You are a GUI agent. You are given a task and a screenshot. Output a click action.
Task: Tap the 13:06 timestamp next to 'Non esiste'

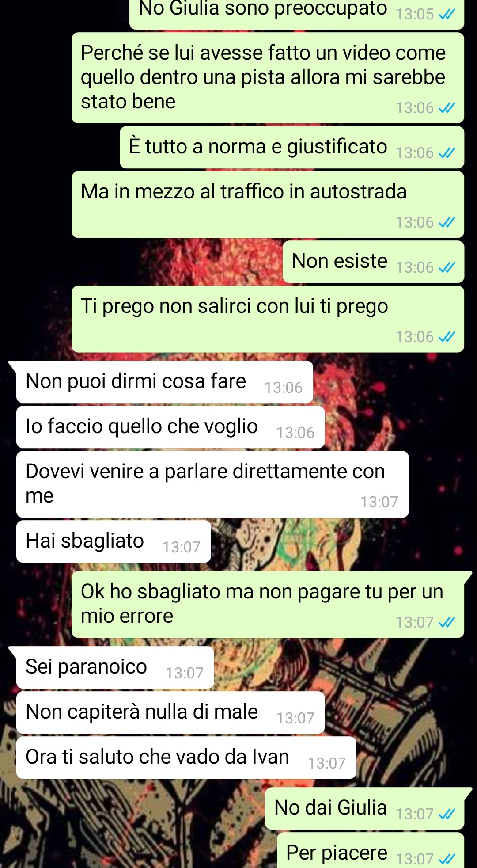415,267
